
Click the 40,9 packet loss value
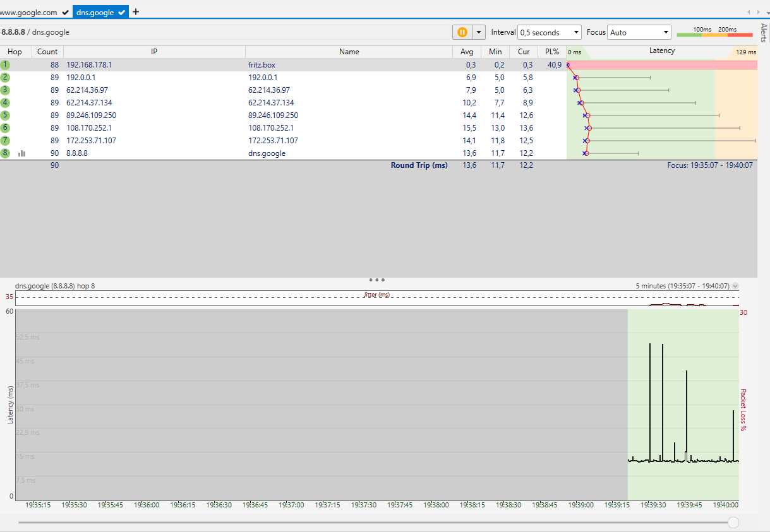click(555, 65)
